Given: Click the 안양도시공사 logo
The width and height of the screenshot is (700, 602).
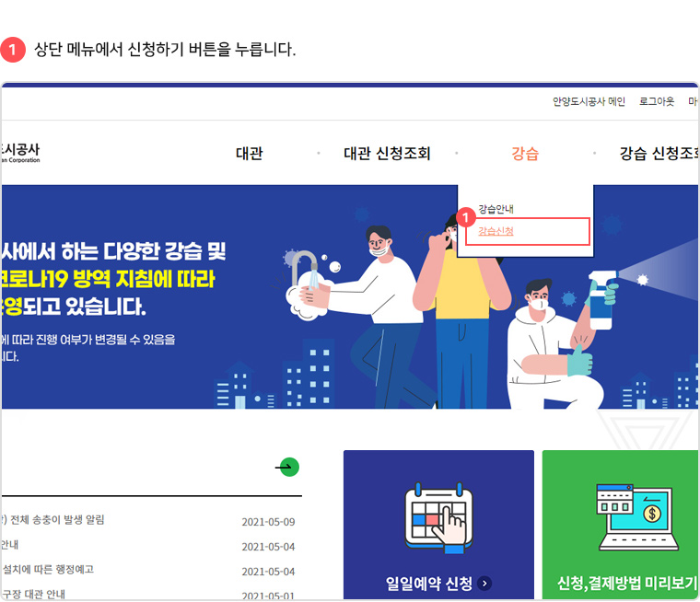Looking at the screenshot, I should 20,153.
